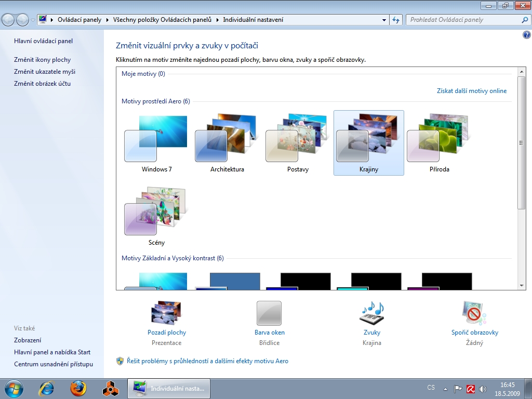Click the red antivirus tray icon

[x=471, y=389]
